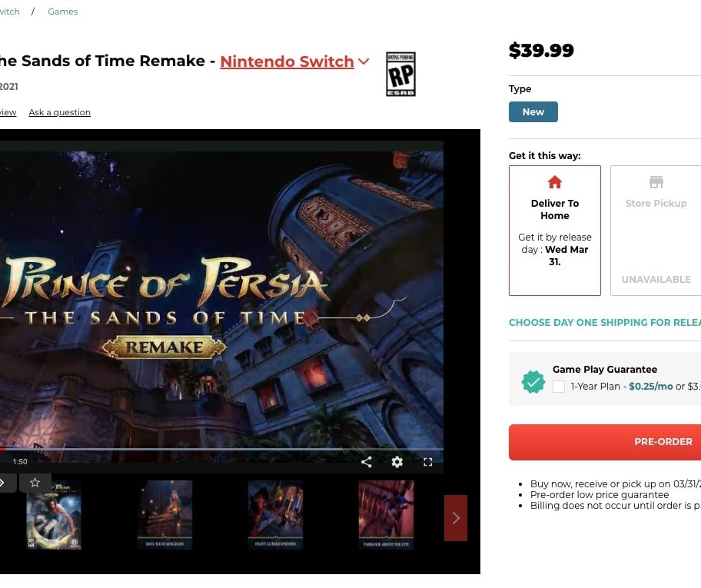
Task: Click the ESRB RP rating icon
Action: [400, 75]
